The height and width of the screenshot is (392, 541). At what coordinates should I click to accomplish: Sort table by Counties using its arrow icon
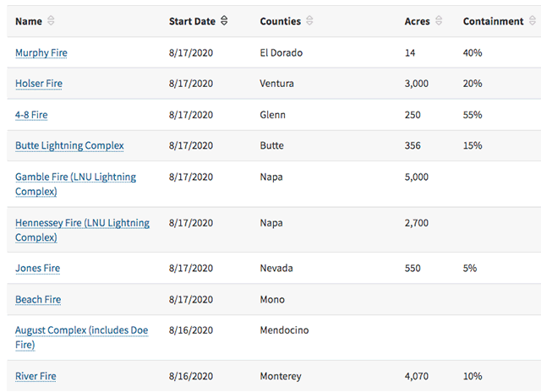click(x=309, y=21)
